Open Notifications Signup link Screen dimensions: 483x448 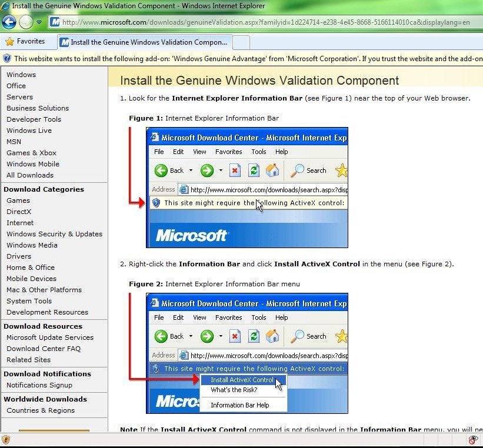pyautogui.click(x=39, y=385)
